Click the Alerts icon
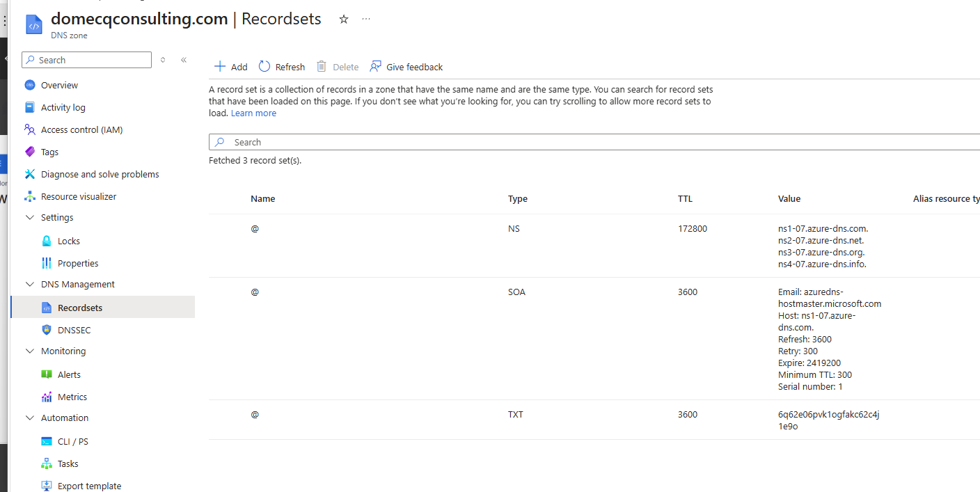This screenshot has width=980, height=492. click(47, 374)
